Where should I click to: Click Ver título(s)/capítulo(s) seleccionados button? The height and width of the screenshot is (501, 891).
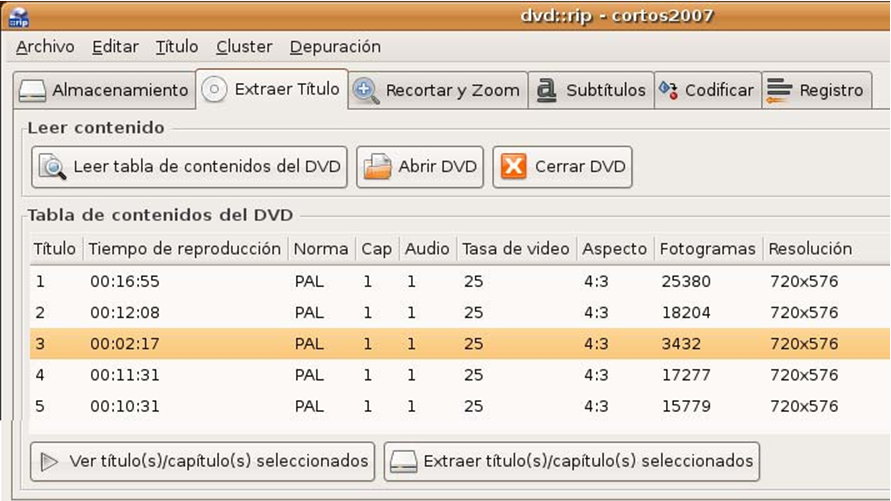point(202,462)
